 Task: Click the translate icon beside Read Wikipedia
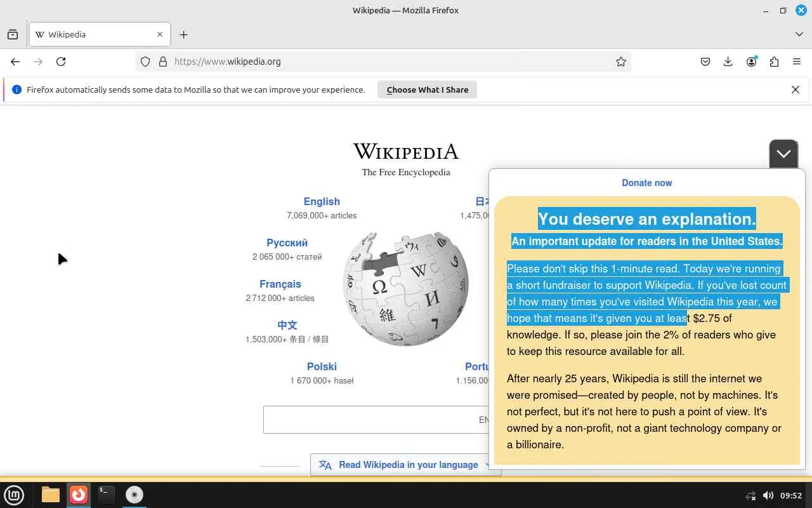(x=325, y=465)
